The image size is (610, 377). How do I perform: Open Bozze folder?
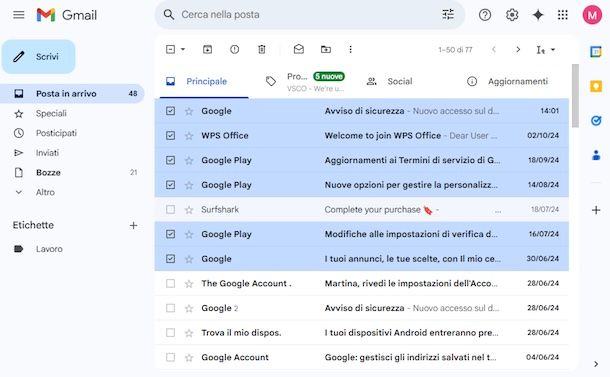coord(72,172)
